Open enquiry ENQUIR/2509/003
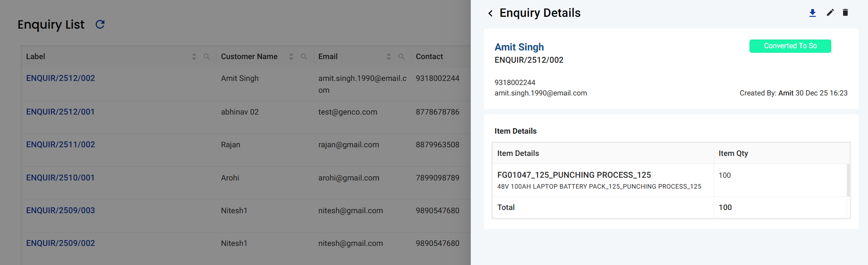This screenshot has height=265, width=868. click(60, 210)
